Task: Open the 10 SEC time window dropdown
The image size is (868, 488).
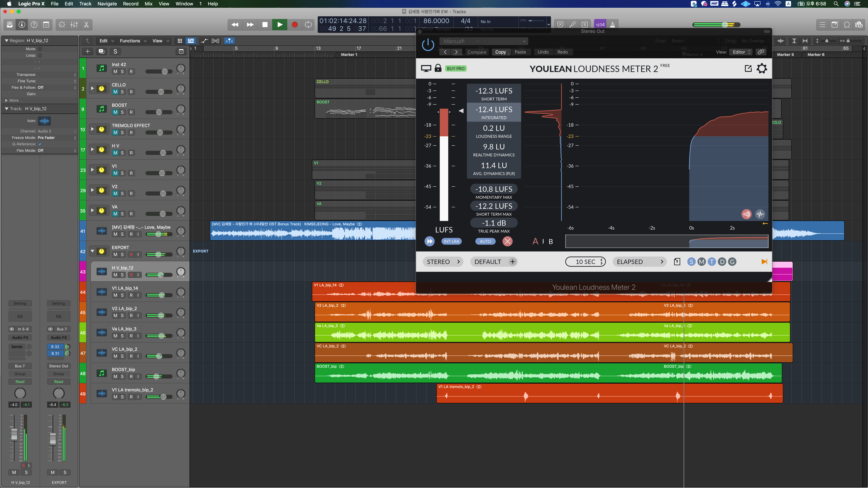Action: 585,262
